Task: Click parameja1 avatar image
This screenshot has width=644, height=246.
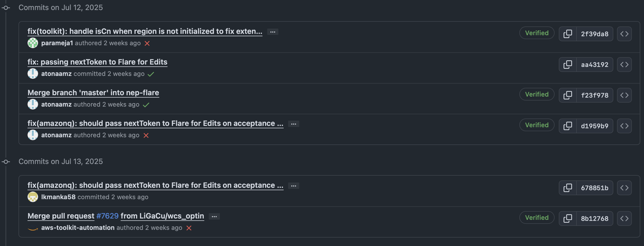Action: [33, 43]
